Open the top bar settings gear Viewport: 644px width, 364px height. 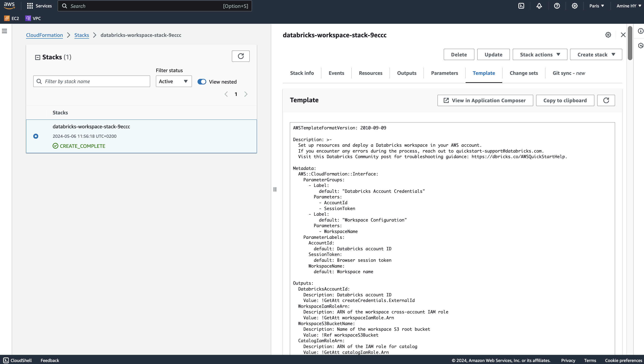[x=575, y=6]
